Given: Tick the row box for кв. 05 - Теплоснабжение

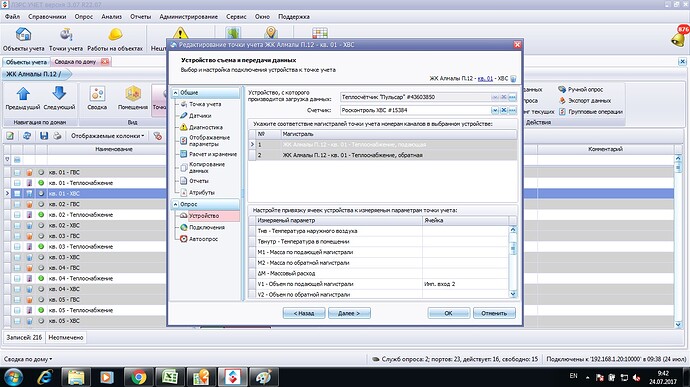Looking at the screenshot, I should (17, 310).
